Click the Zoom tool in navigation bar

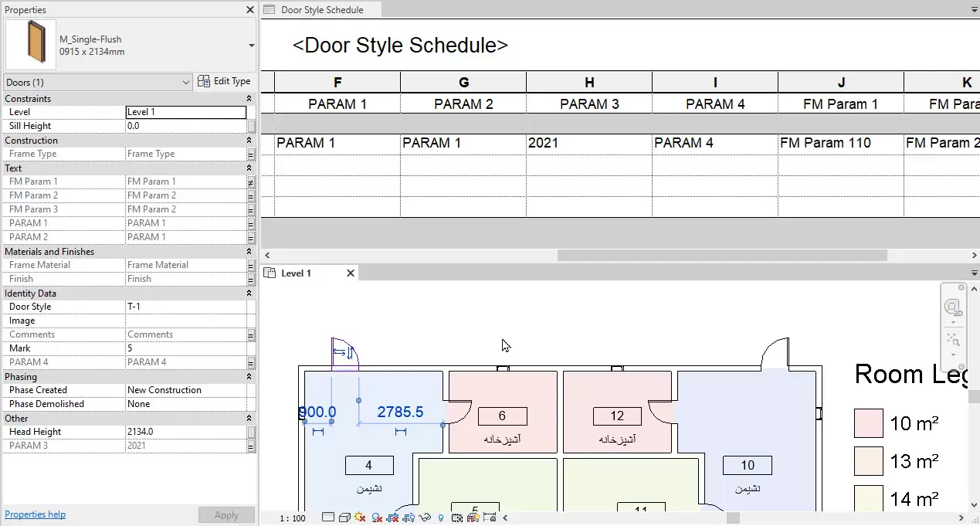coord(954,340)
